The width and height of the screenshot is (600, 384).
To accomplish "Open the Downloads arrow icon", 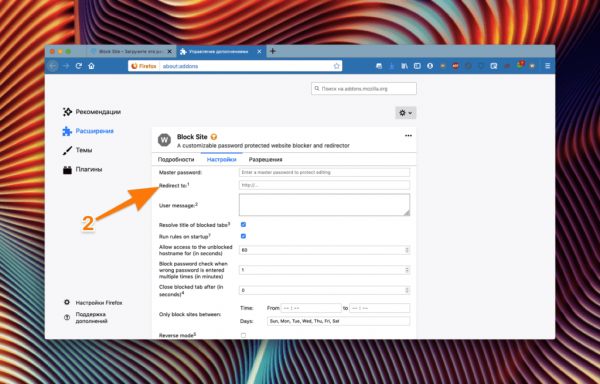I will point(391,66).
